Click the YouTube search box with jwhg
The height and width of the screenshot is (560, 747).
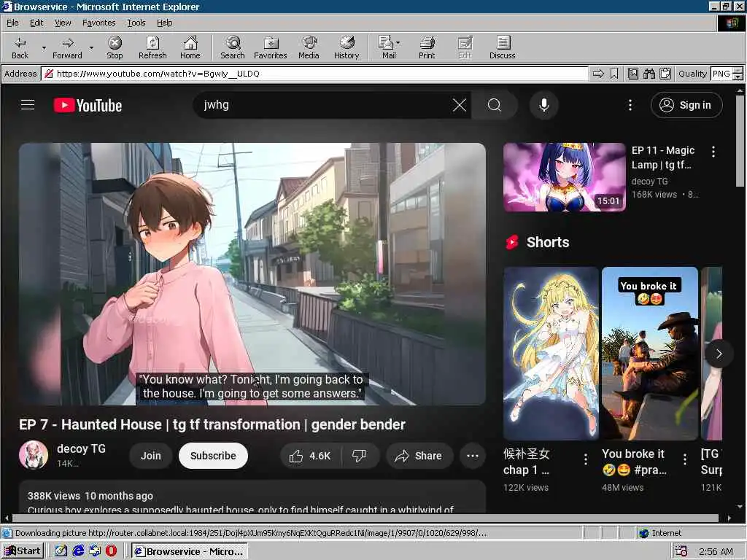324,105
